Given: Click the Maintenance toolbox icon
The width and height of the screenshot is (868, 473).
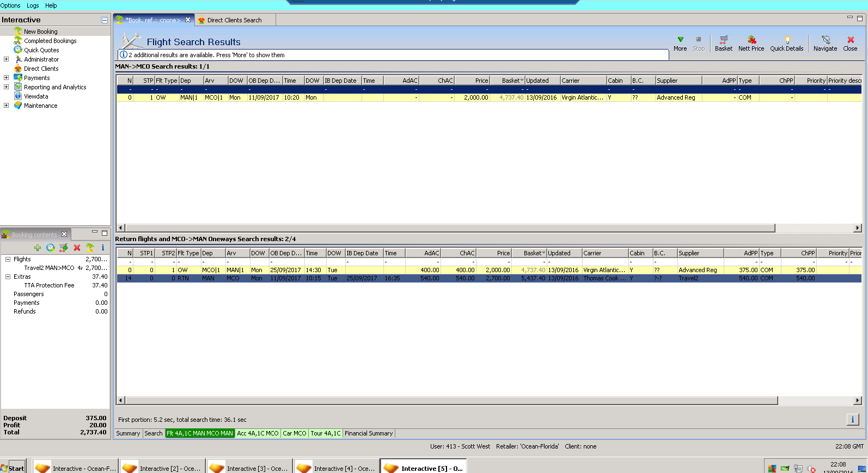Looking at the screenshot, I should [18, 106].
